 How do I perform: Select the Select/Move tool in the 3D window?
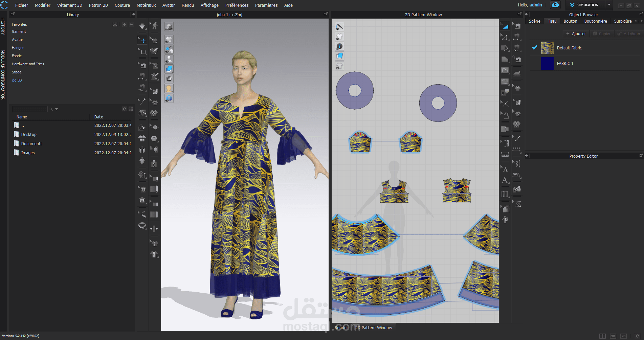click(x=142, y=40)
